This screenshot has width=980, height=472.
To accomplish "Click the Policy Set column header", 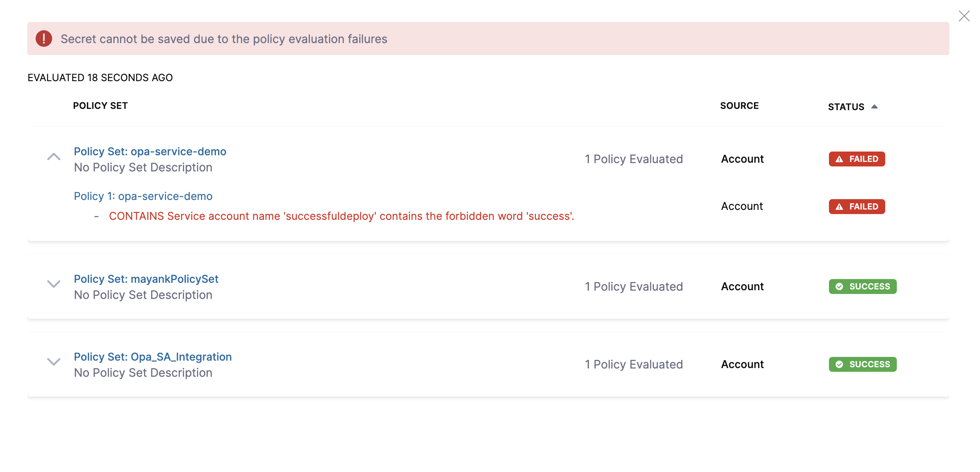I will point(101,106).
